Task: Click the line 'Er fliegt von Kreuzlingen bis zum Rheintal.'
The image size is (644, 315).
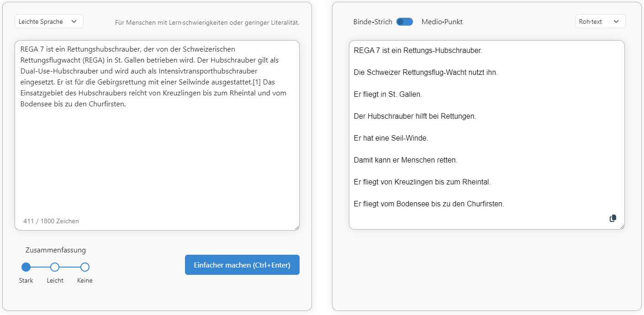Action: (422, 182)
